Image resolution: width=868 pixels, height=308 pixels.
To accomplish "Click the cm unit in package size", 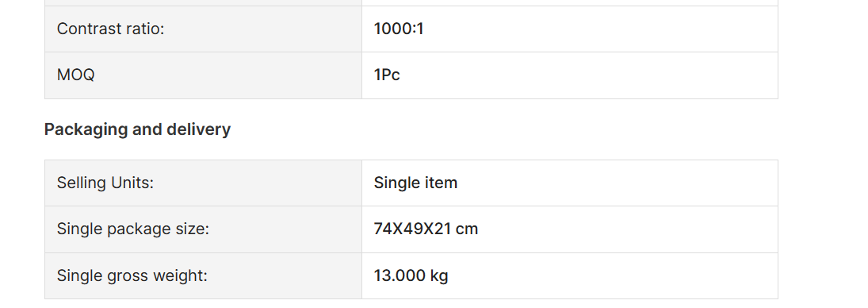I will tap(467, 229).
